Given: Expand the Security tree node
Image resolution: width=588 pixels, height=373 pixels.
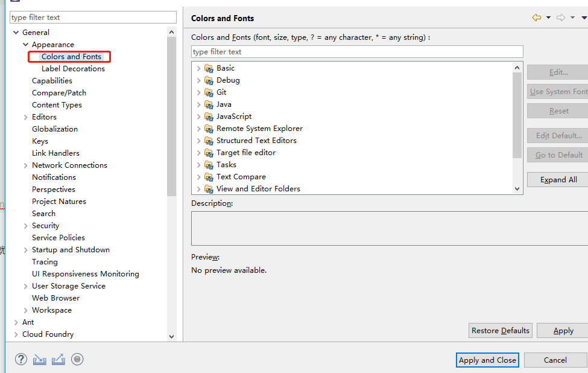Looking at the screenshot, I should (25, 226).
